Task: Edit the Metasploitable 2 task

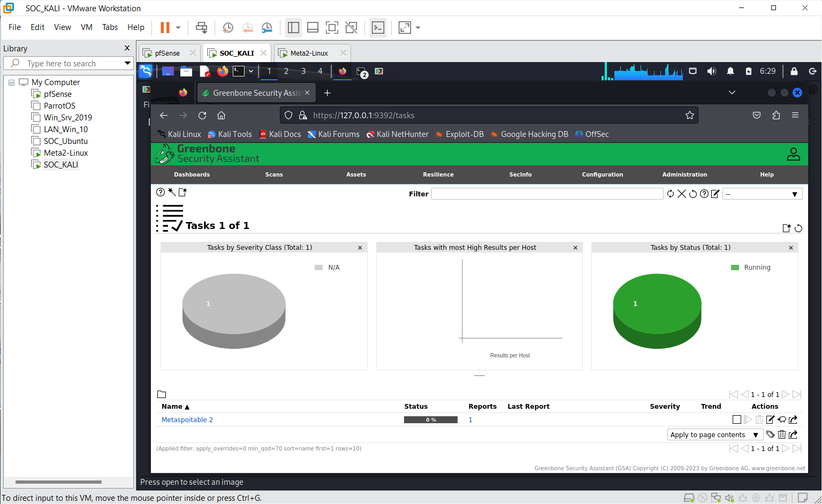Action: tap(771, 419)
